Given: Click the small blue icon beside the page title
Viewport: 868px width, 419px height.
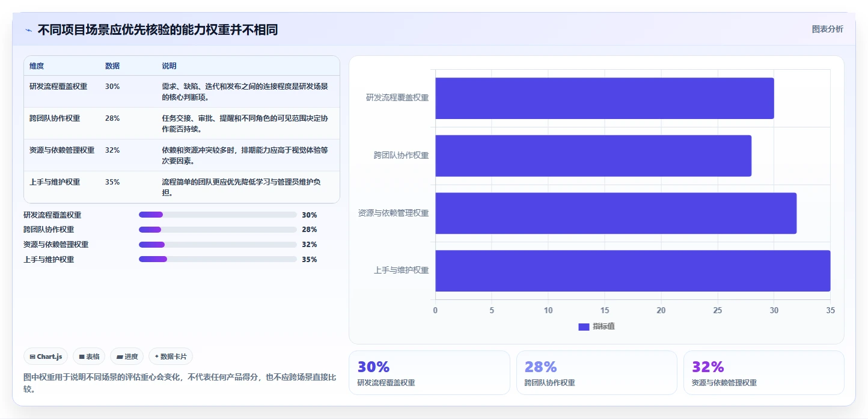Looking at the screenshot, I should [28, 30].
